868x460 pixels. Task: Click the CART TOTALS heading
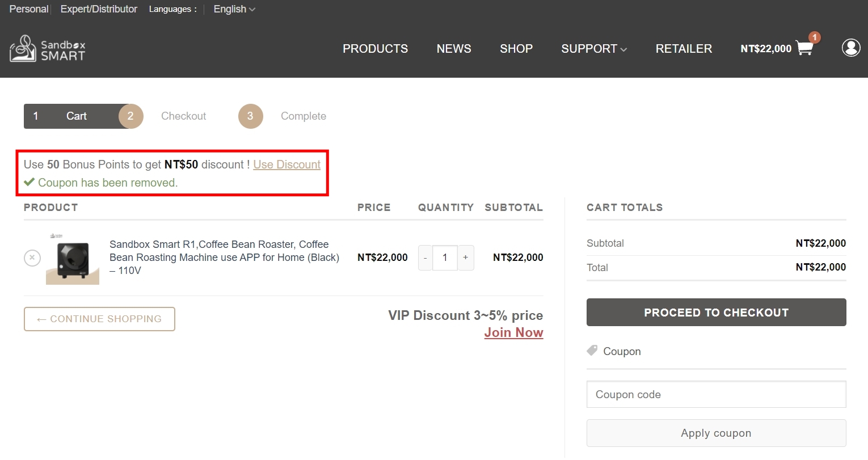pos(625,208)
